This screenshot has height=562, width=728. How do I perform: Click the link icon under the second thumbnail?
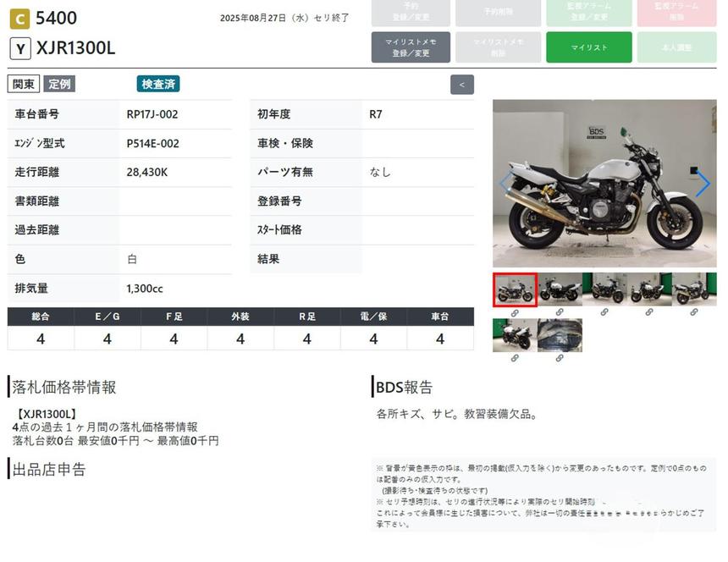pos(559,312)
